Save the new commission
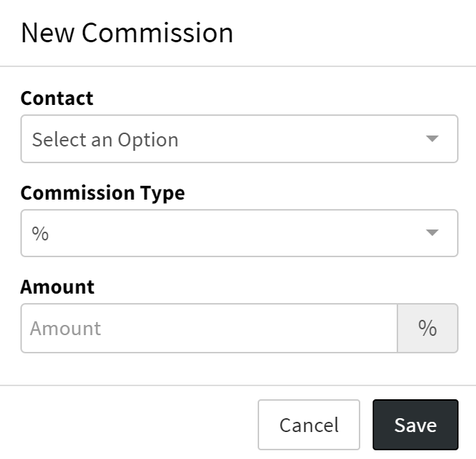The width and height of the screenshot is (476, 459). [415, 425]
